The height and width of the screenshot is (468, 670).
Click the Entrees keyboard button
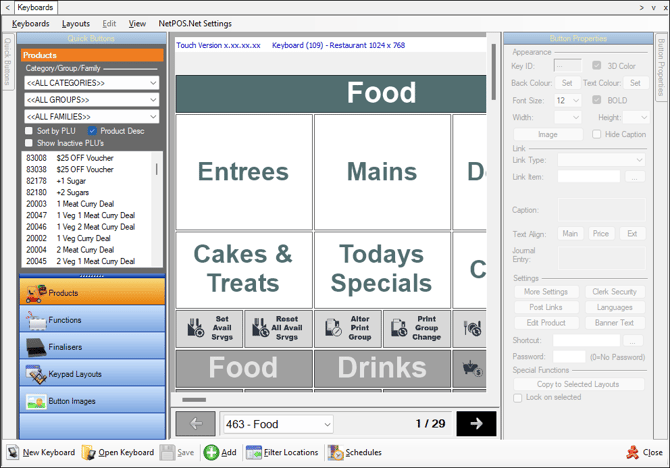[x=243, y=172]
